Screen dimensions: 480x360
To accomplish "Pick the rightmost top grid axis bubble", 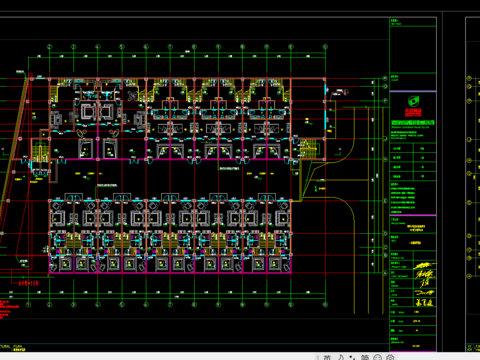I will coord(325,47).
